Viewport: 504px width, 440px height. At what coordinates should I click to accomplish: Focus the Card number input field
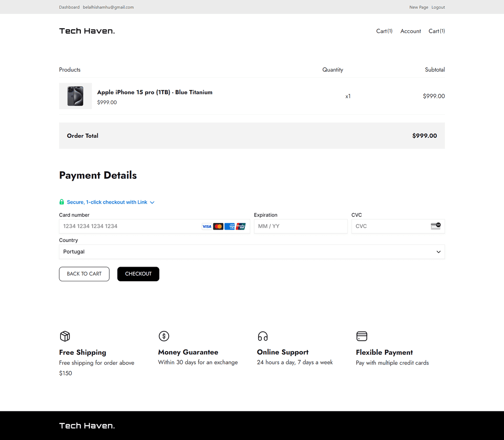tap(155, 226)
